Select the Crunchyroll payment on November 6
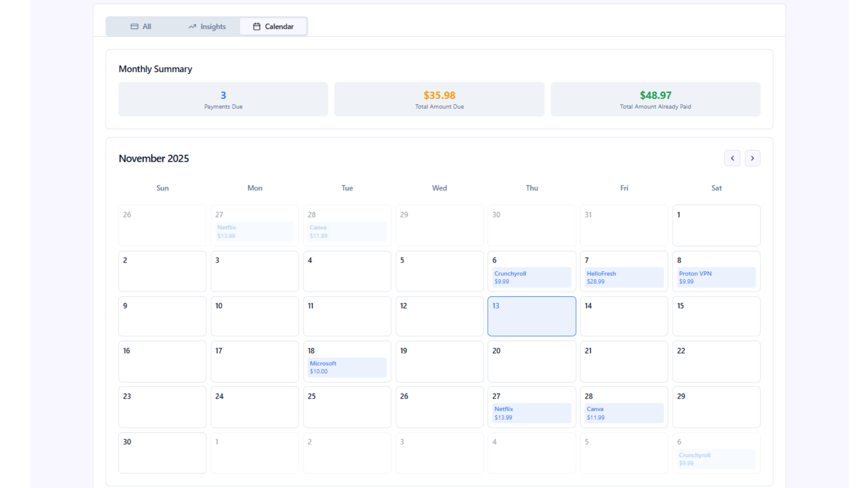The height and width of the screenshot is (488, 868). (x=531, y=277)
